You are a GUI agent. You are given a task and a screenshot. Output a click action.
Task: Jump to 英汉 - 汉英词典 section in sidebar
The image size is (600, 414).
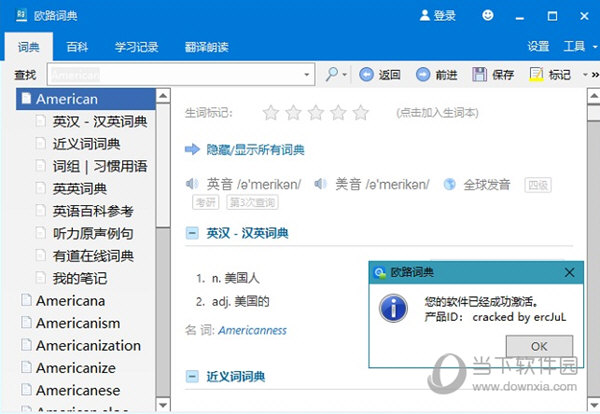[100, 122]
